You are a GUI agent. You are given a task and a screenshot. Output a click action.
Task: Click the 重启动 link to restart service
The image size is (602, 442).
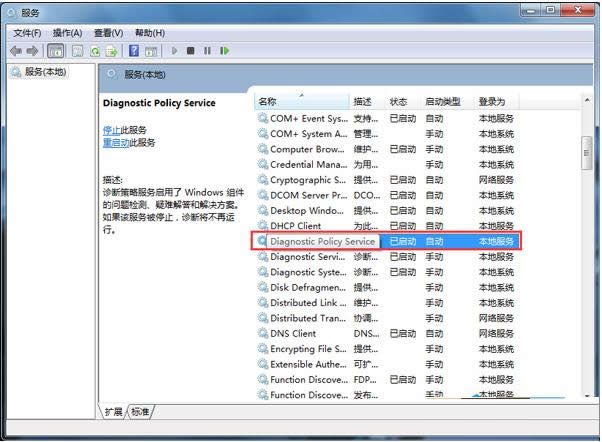(116, 143)
